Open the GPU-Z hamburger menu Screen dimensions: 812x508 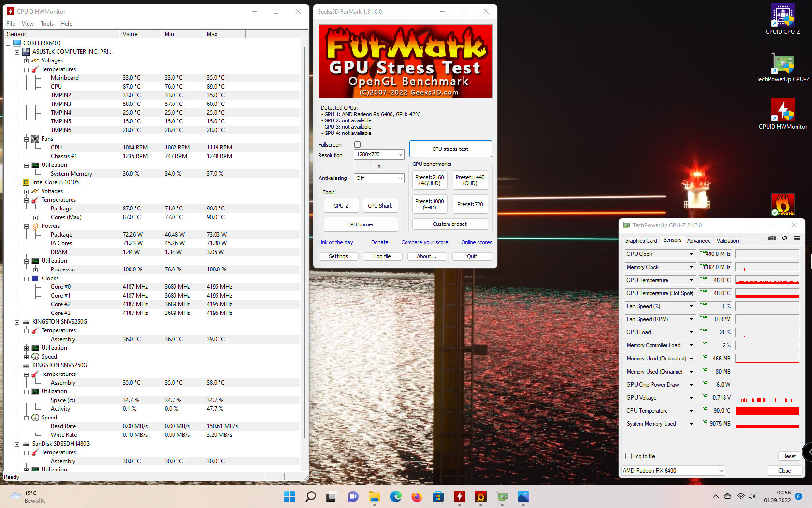(x=797, y=238)
